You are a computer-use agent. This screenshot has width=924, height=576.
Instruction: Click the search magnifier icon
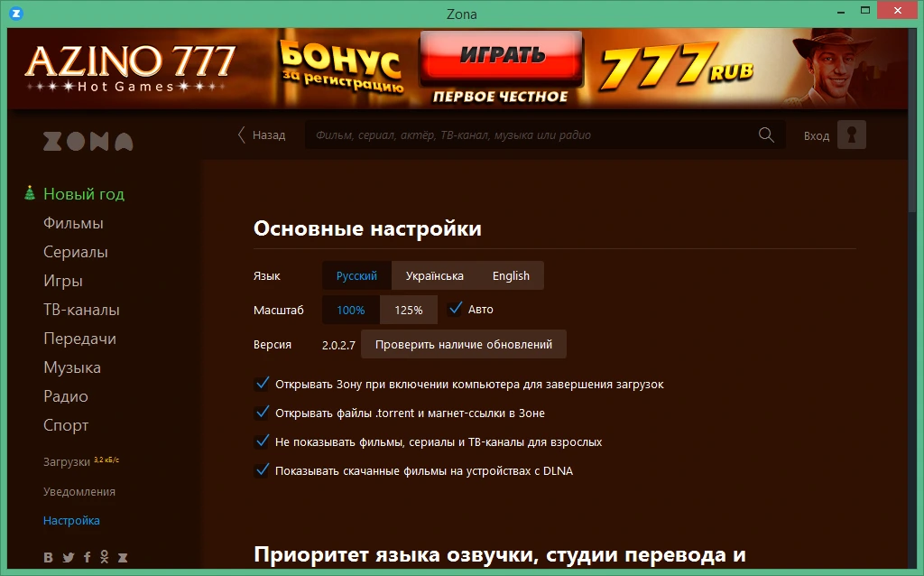(x=766, y=135)
